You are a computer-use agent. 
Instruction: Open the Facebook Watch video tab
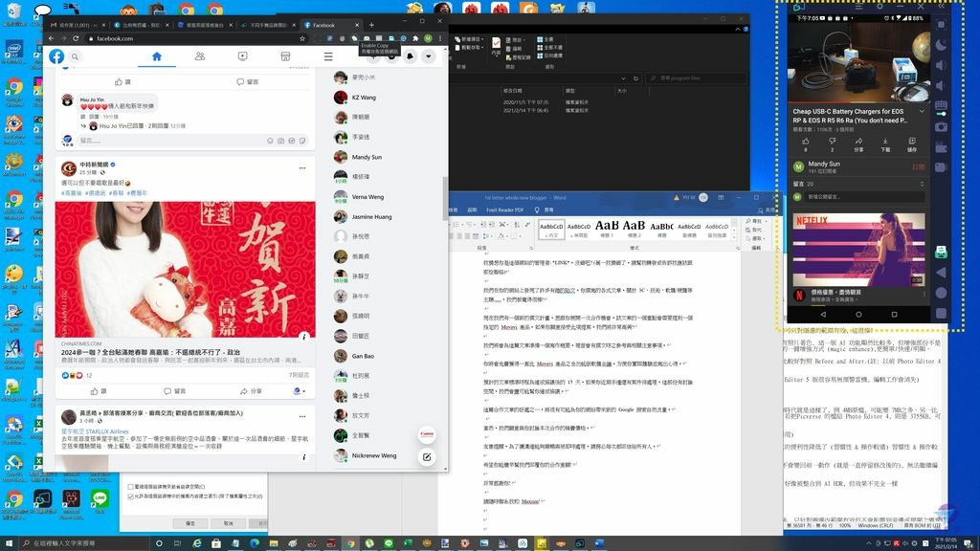[x=242, y=56]
